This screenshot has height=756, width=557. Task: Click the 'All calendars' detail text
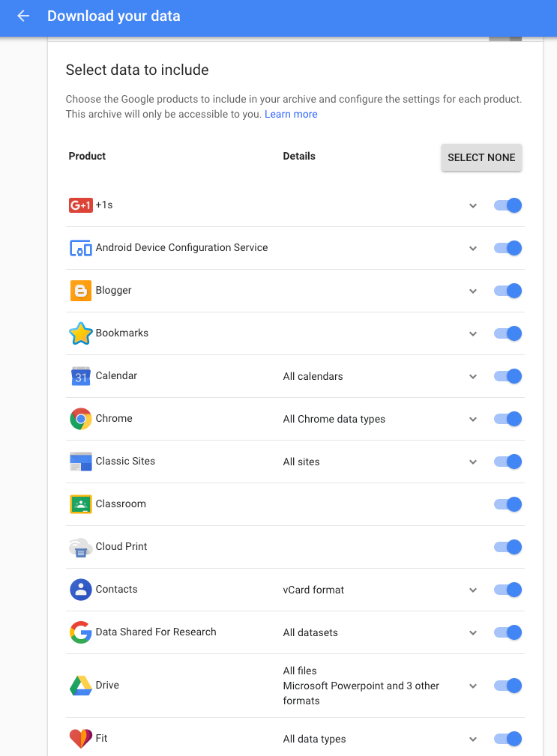click(313, 377)
